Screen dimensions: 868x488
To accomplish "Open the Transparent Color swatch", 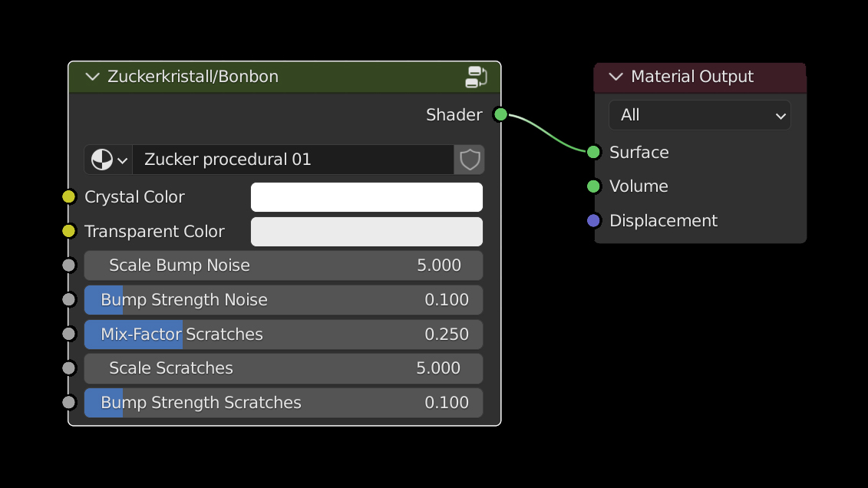I will click(366, 232).
